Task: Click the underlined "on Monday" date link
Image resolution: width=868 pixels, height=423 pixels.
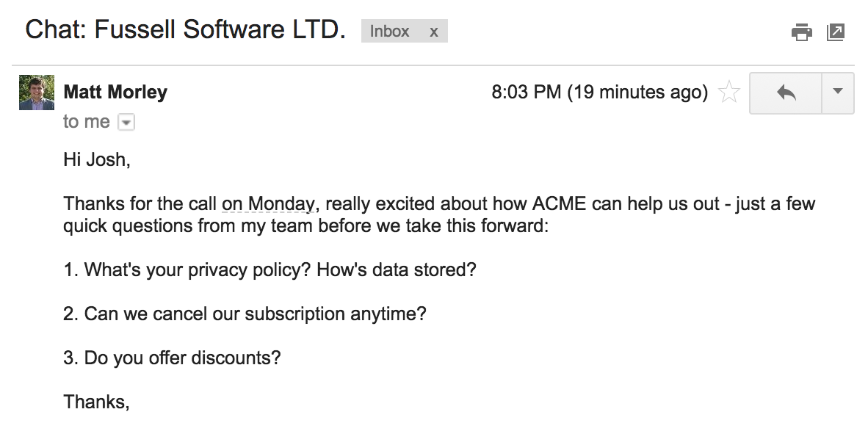Action: pyautogui.click(x=269, y=203)
